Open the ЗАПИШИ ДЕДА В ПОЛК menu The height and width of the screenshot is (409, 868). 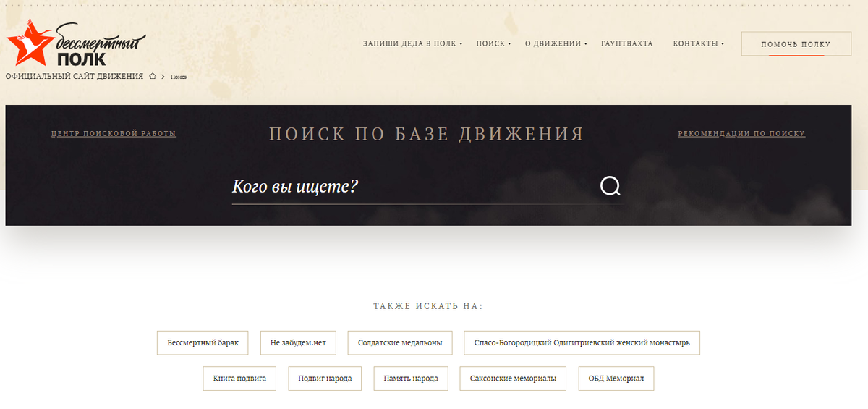pyautogui.click(x=412, y=43)
